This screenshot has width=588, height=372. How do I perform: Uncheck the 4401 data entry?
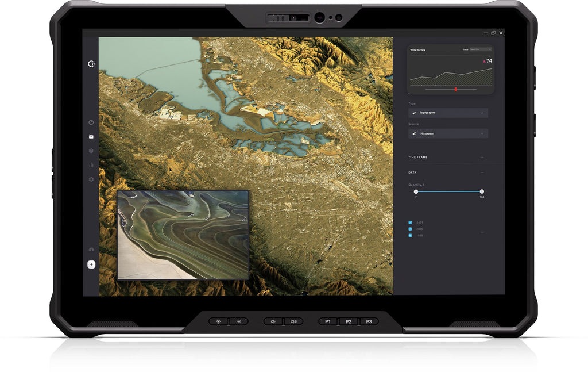click(x=409, y=221)
